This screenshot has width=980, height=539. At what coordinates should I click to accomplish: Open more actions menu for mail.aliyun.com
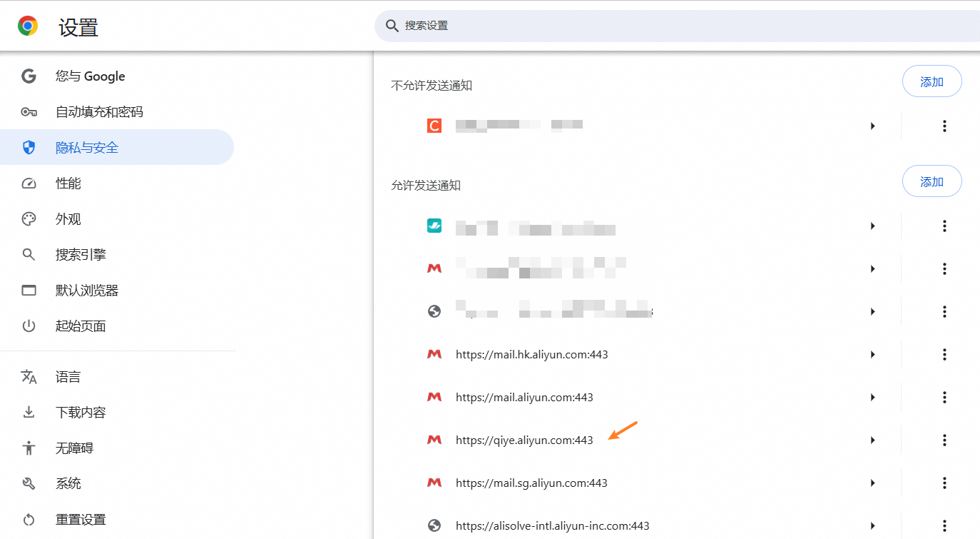[944, 398]
